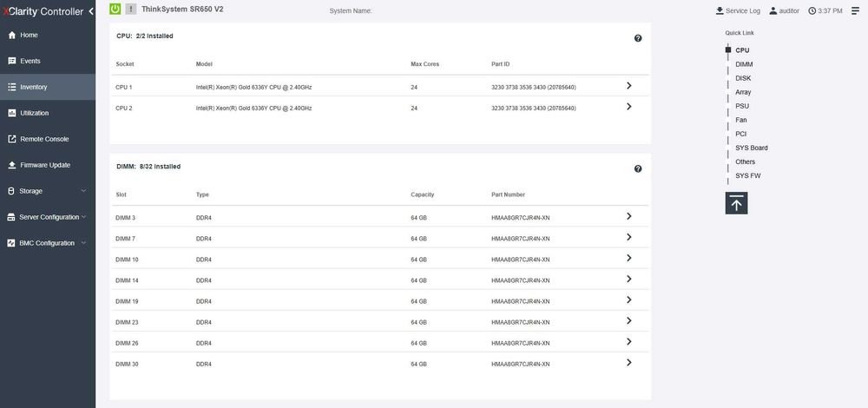Click the Server Configuration icon
868x408 pixels.
(x=11, y=217)
